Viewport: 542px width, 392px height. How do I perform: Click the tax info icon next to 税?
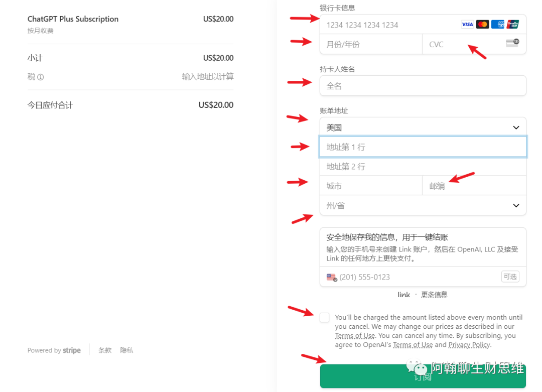pos(41,77)
